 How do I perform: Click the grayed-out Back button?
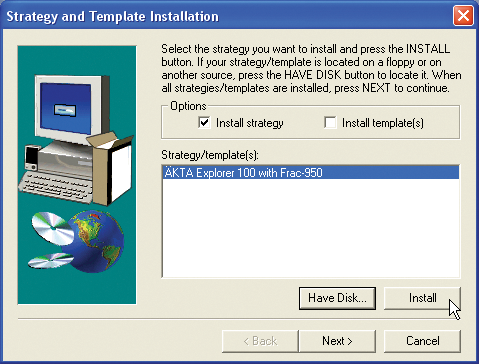[260, 341]
